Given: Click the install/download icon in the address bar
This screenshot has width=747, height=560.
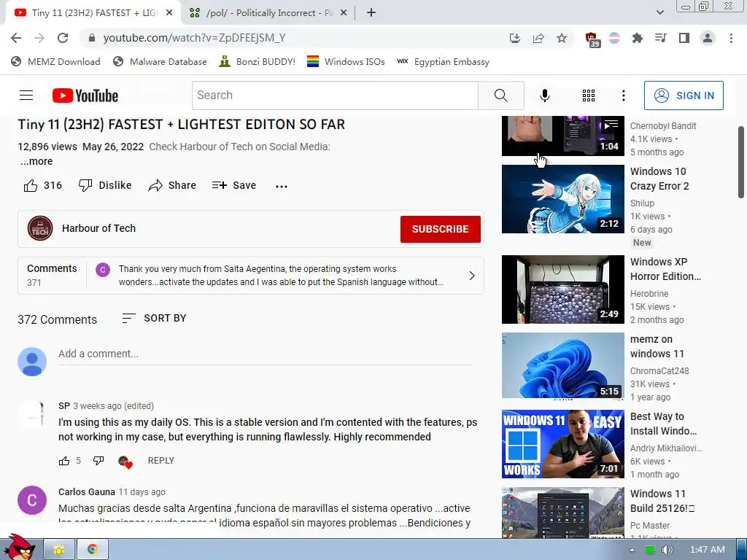Looking at the screenshot, I should (515, 38).
